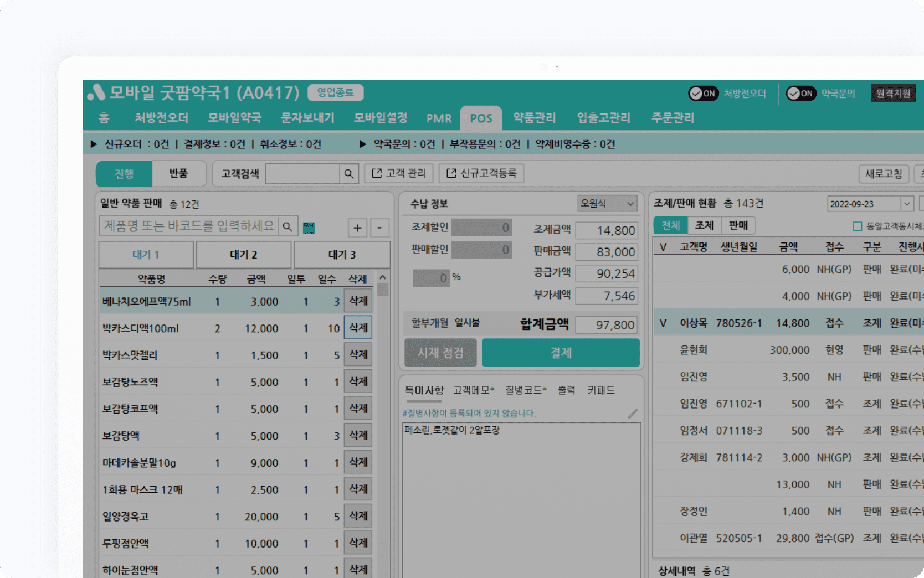Click the product search magnifier icon
This screenshot has height=578, width=924.
(x=288, y=226)
